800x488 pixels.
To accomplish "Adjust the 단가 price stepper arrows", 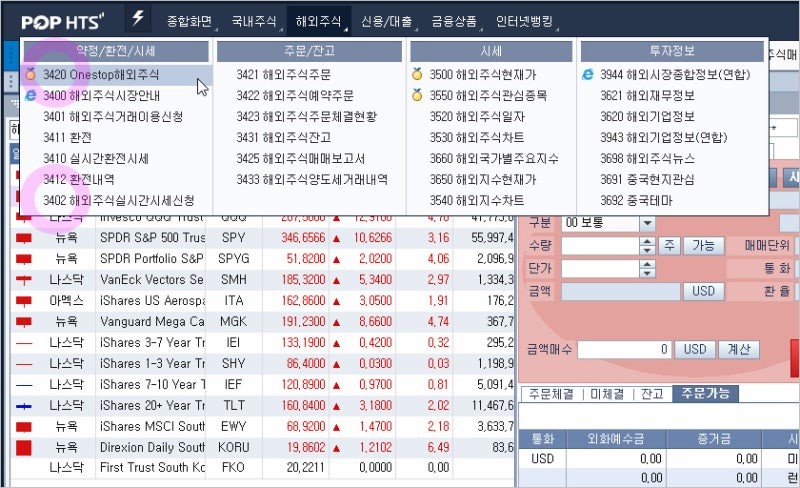I will 647,269.
